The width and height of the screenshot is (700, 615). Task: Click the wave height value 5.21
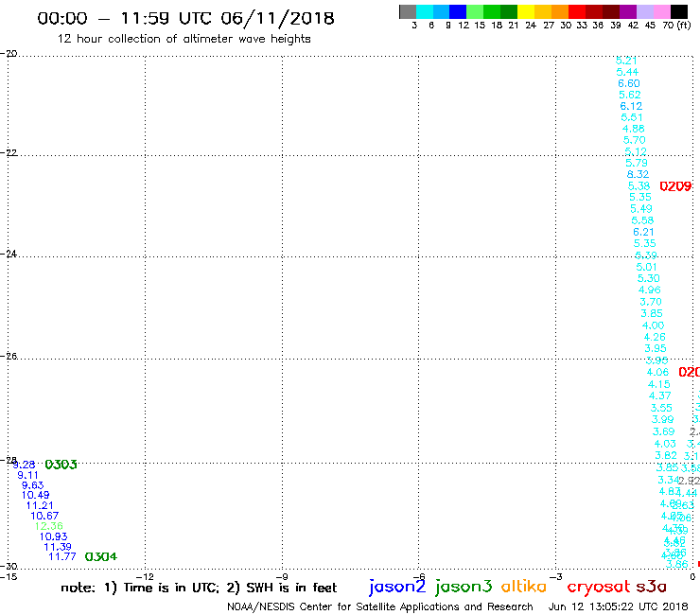[626, 61]
